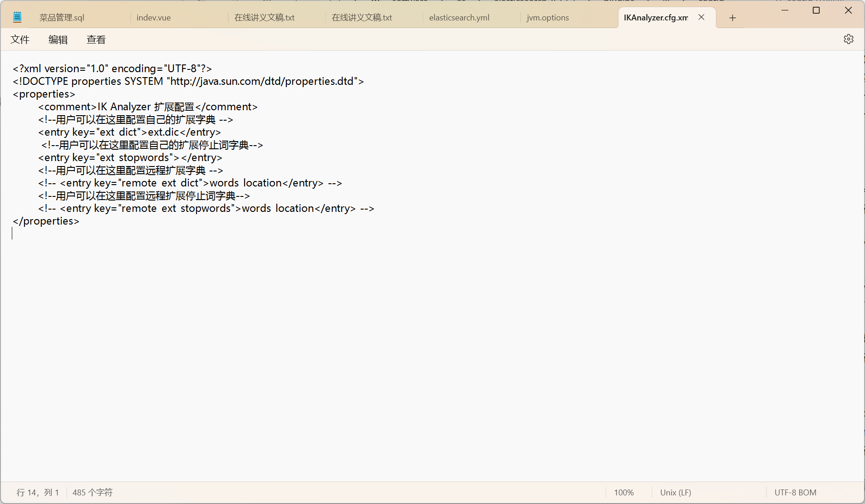Viewport: 865px width, 504px height.
Task: Click the 远程扩展停止词字典 comment line
Action: [x=144, y=196]
